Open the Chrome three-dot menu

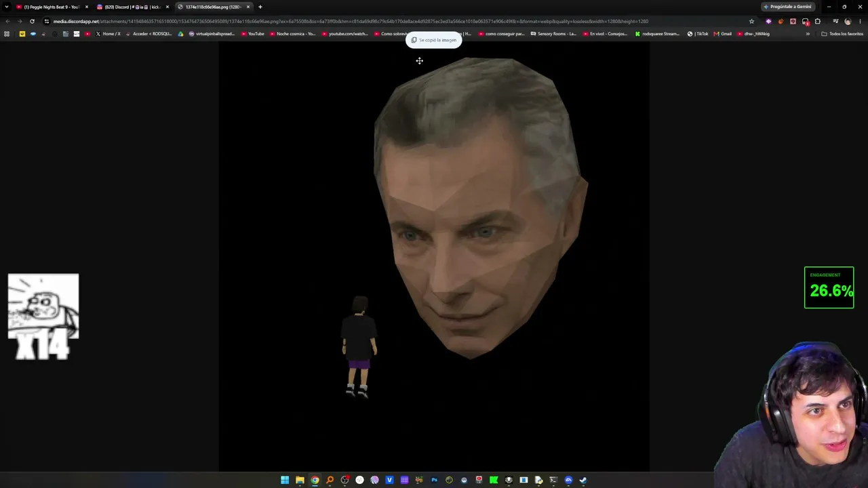[x=860, y=21]
